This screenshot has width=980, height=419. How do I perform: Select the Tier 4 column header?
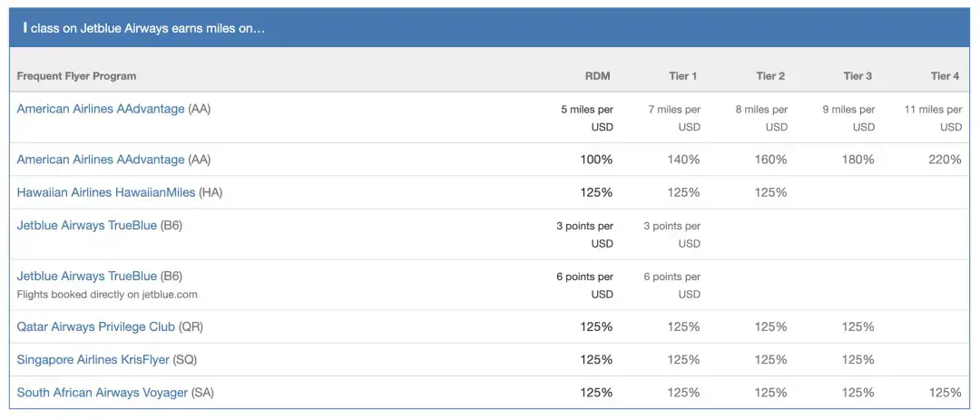click(x=945, y=76)
